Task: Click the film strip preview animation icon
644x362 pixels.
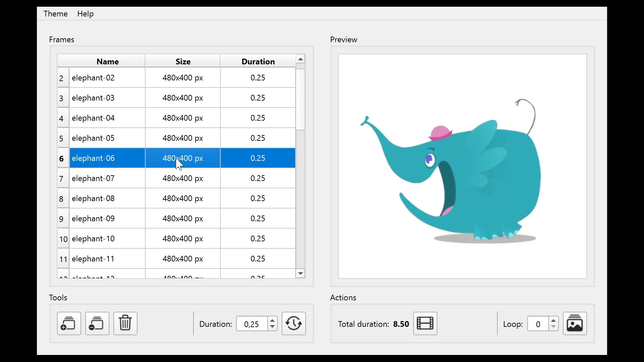Action: click(x=425, y=323)
